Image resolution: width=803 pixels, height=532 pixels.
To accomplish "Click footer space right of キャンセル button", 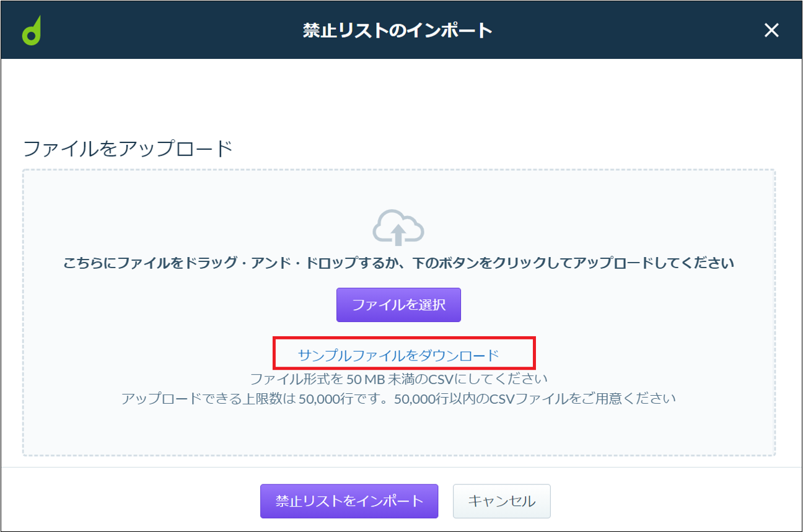I will point(675,501).
